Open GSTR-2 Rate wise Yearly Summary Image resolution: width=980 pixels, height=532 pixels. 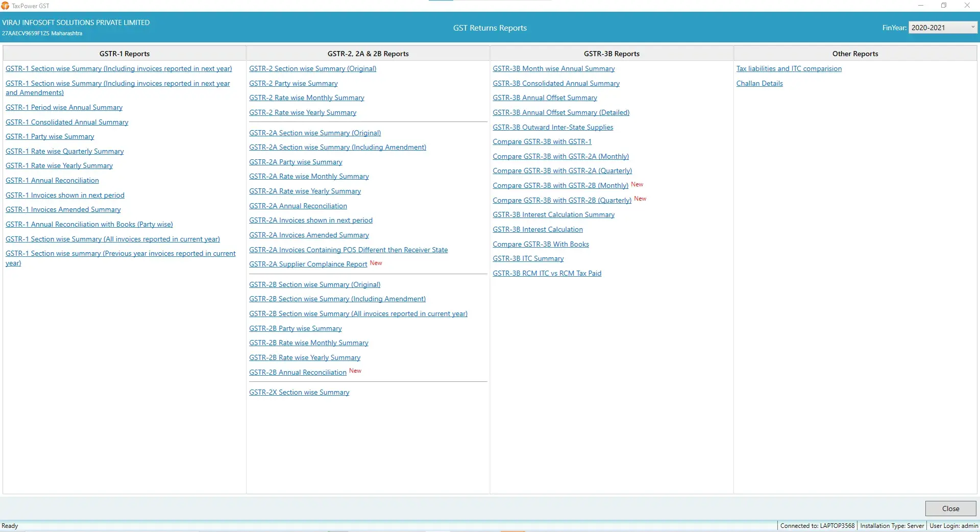tap(303, 113)
